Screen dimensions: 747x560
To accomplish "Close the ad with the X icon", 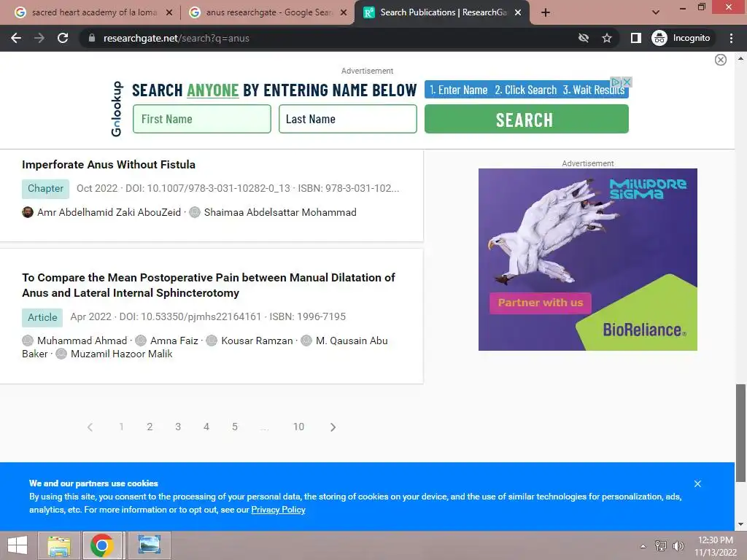I will (627, 82).
